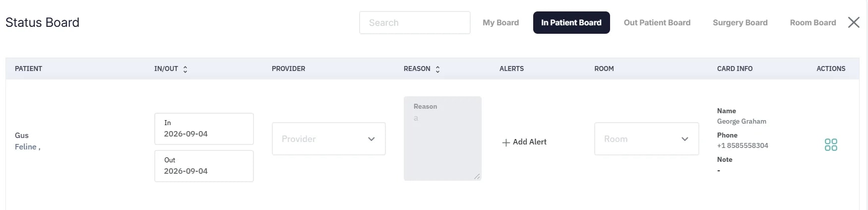Switch to the My Board tab

coord(500,23)
